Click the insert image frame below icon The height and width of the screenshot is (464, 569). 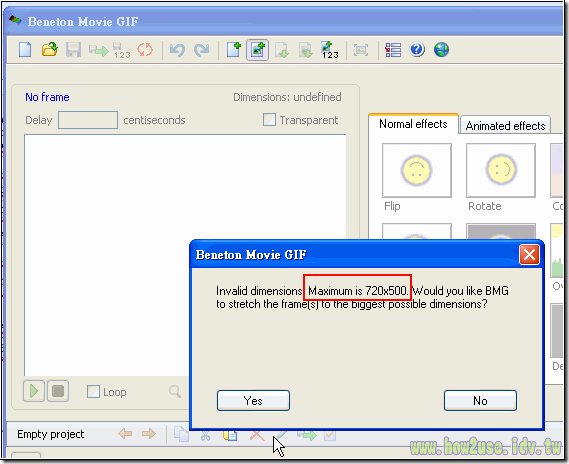[306, 50]
